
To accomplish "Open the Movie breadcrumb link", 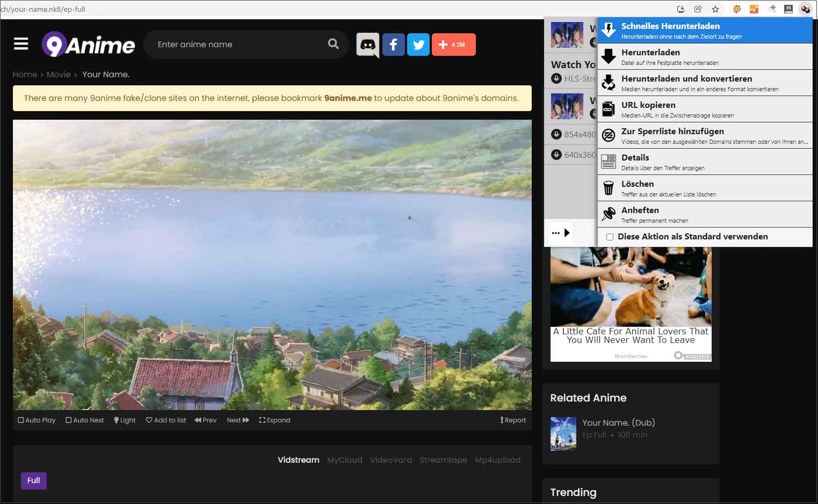I will (59, 75).
